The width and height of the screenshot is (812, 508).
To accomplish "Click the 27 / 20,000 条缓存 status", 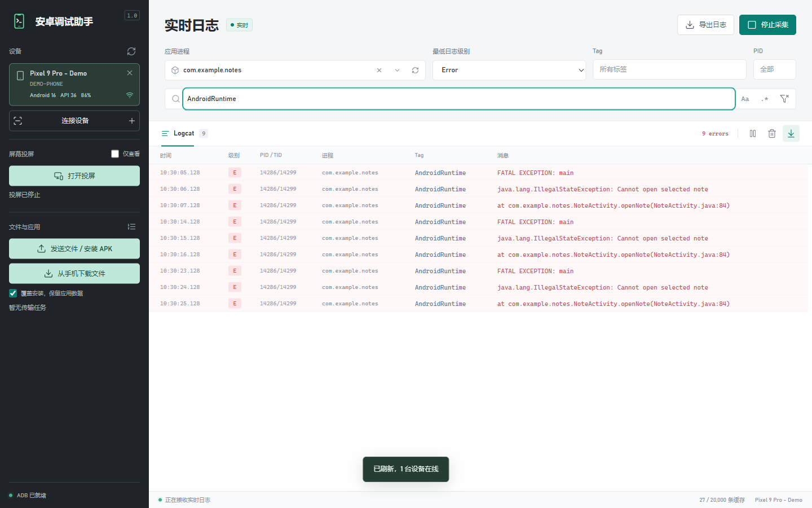I will pyautogui.click(x=722, y=500).
